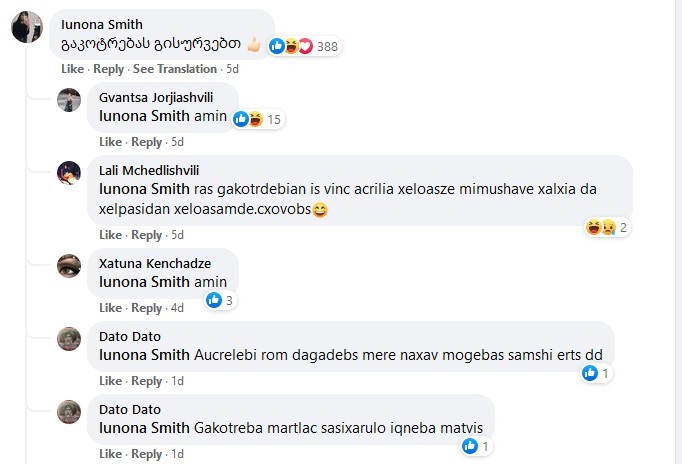Open Gvantsa Jorjiashvili's profile avatar
Image resolution: width=682 pixels, height=464 pixels.
coord(69,100)
